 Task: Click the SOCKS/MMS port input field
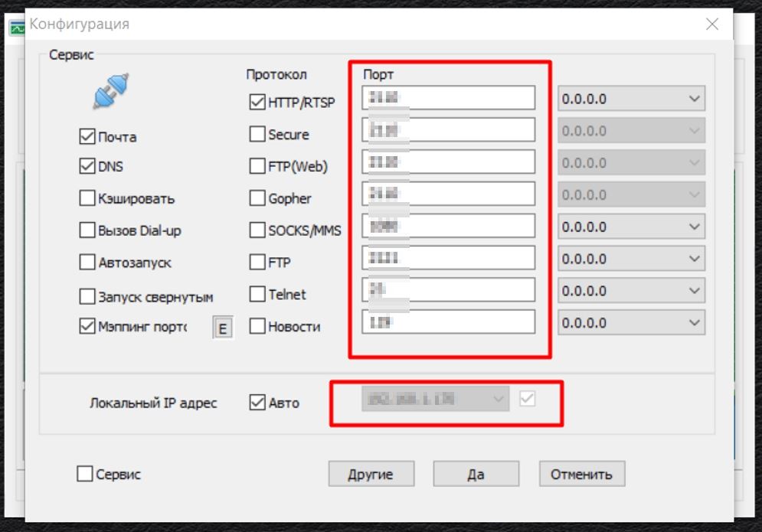click(449, 226)
